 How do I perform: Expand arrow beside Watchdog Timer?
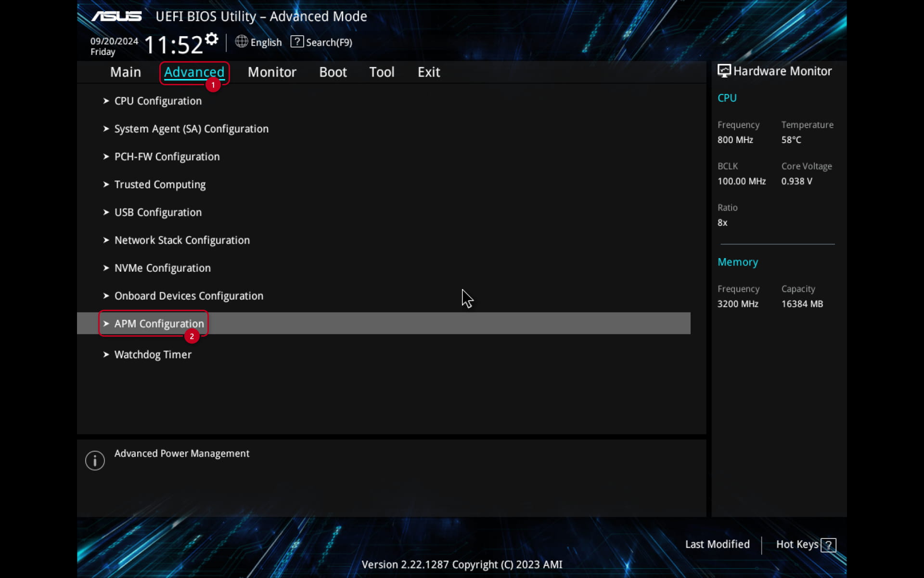click(106, 355)
